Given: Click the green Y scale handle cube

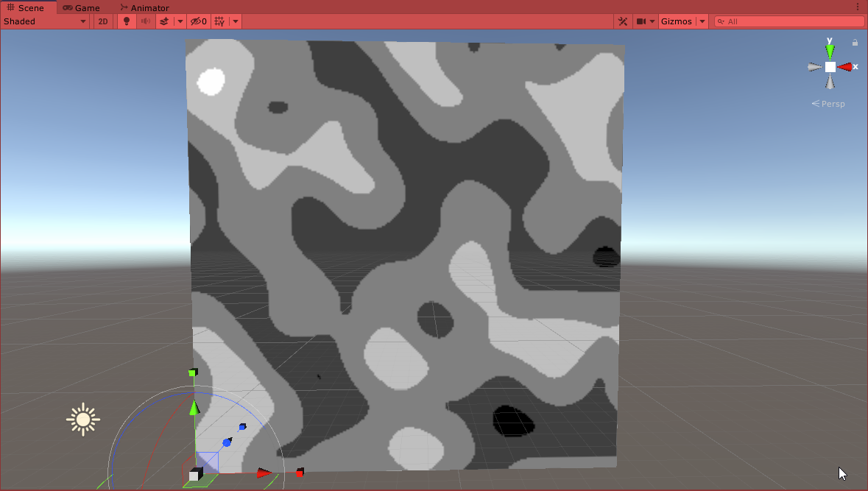Looking at the screenshot, I should click(193, 372).
